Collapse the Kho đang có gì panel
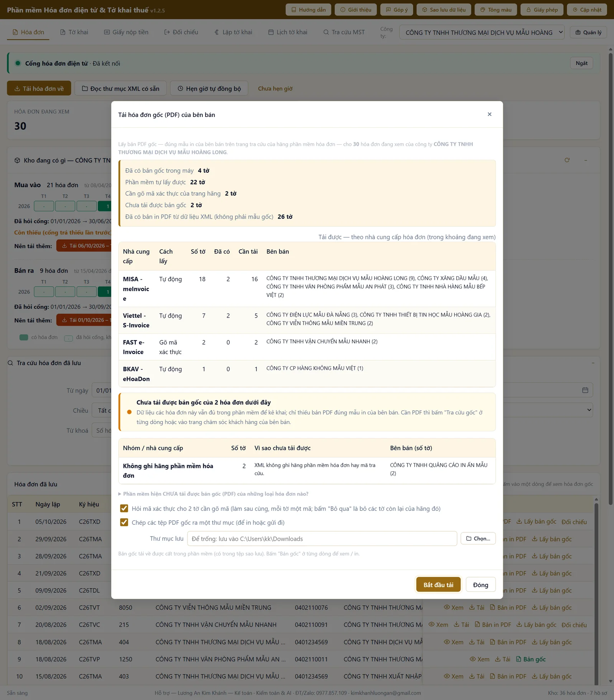Screen dimensions: 614x700 point(586,160)
